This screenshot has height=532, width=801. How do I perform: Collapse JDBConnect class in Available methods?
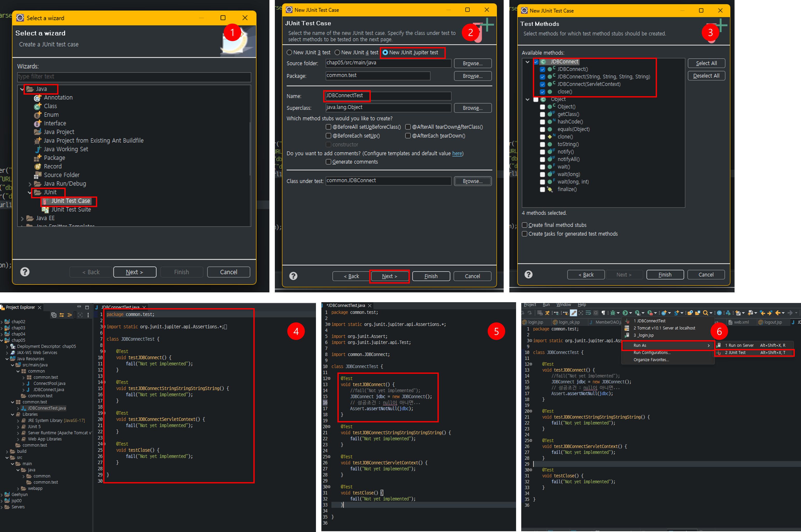click(527, 62)
